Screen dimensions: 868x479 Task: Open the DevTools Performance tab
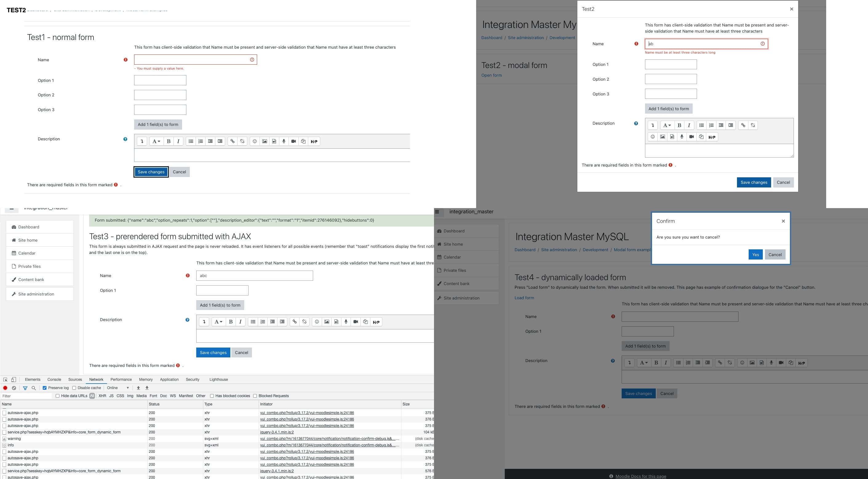121,380
